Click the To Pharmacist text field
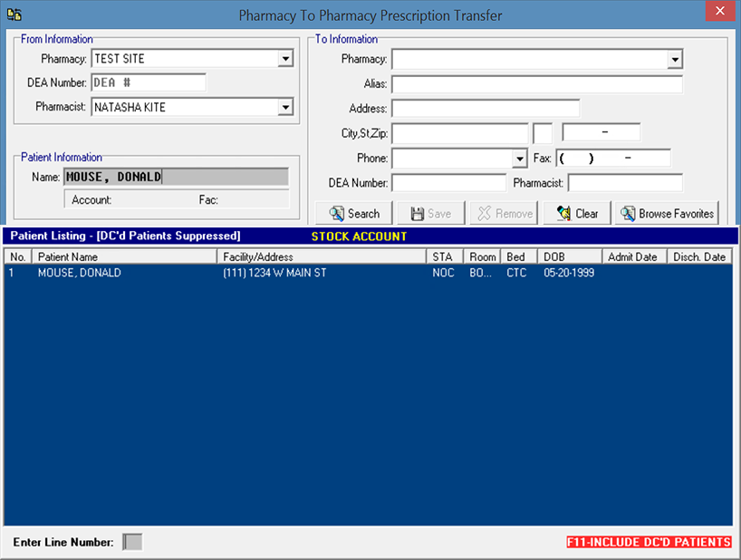The width and height of the screenshot is (741, 560). tap(624, 183)
